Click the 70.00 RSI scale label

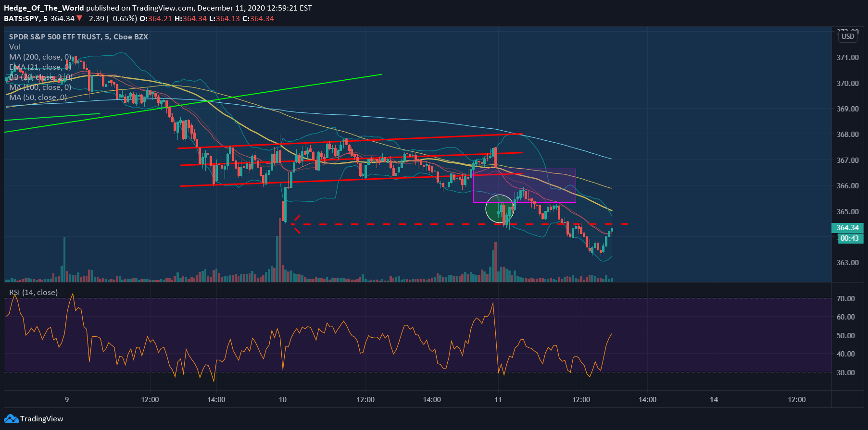click(x=846, y=298)
